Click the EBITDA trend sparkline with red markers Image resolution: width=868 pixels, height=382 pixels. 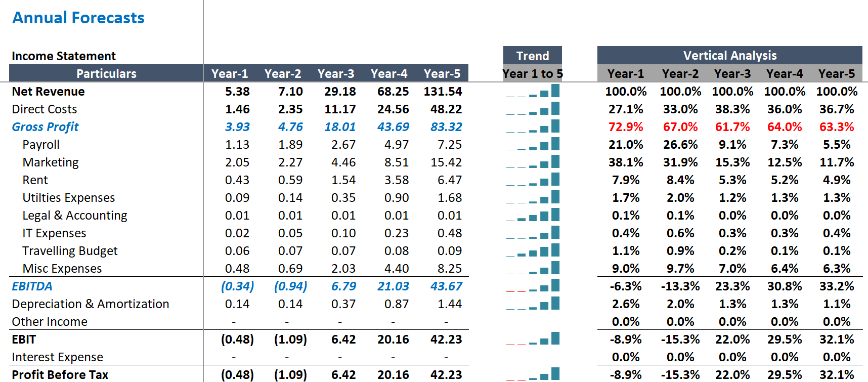tap(533, 286)
